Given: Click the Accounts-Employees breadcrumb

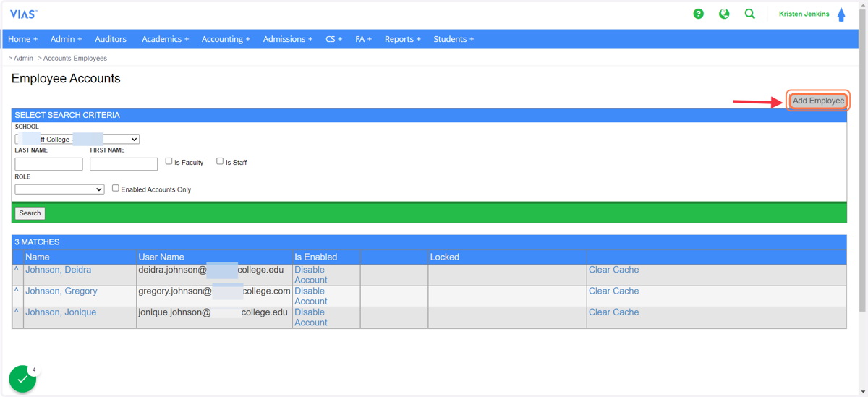Looking at the screenshot, I should (x=75, y=58).
